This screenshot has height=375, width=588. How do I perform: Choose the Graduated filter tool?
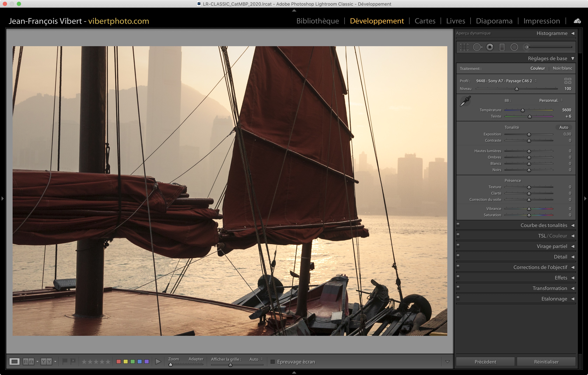502,47
